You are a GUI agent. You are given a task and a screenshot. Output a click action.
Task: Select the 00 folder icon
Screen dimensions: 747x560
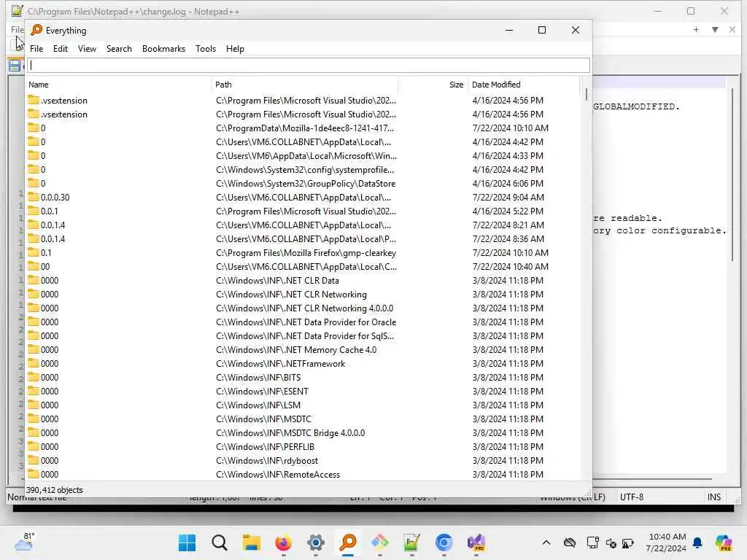(x=34, y=266)
